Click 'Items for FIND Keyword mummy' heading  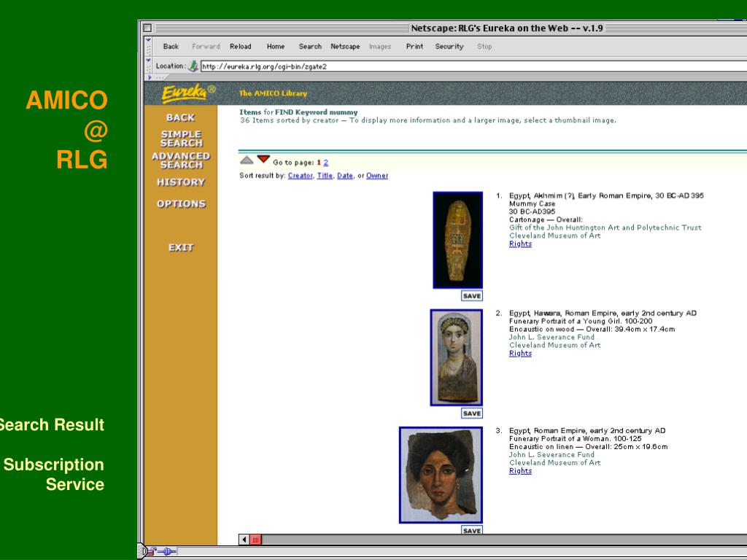point(298,112)
